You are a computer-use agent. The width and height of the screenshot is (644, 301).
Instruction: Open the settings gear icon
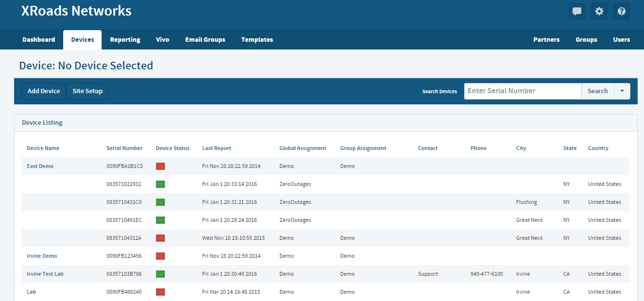(599, 11)
